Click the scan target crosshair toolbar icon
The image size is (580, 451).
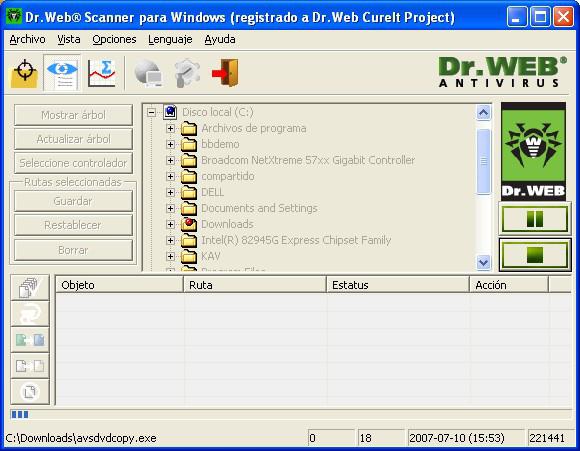[24, 73]
